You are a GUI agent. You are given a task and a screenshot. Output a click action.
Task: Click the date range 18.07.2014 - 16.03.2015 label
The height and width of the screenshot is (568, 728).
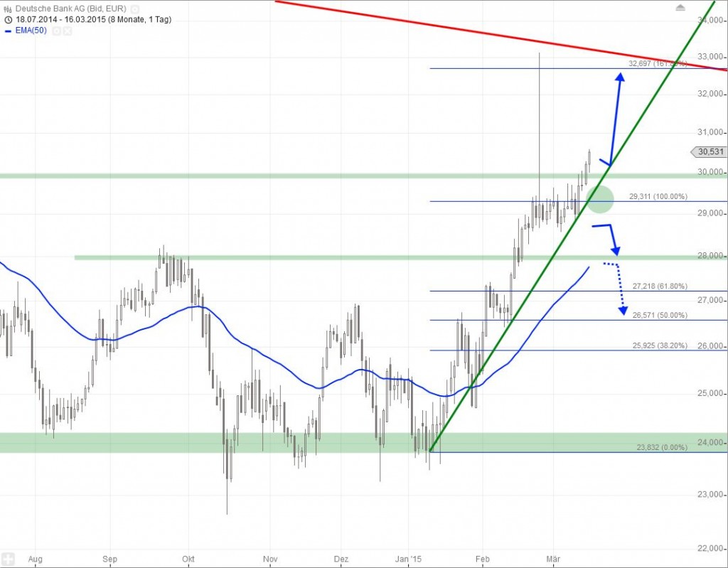pos(61,21)
